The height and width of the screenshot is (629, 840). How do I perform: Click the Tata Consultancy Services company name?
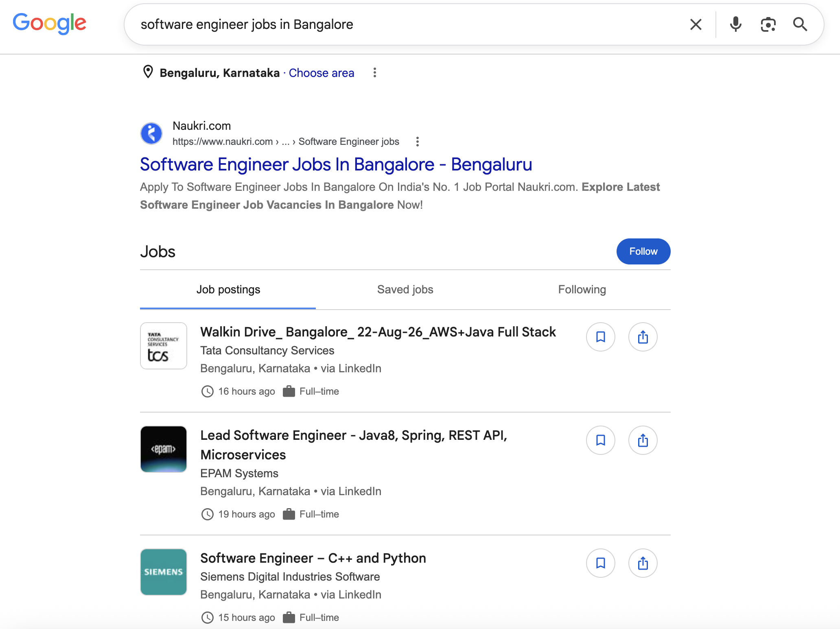267,350
